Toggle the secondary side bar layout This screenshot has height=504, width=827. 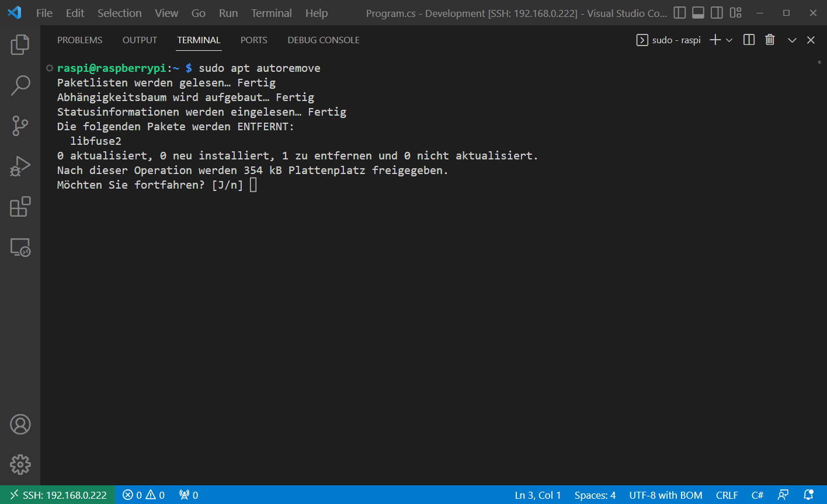(717, 13)
